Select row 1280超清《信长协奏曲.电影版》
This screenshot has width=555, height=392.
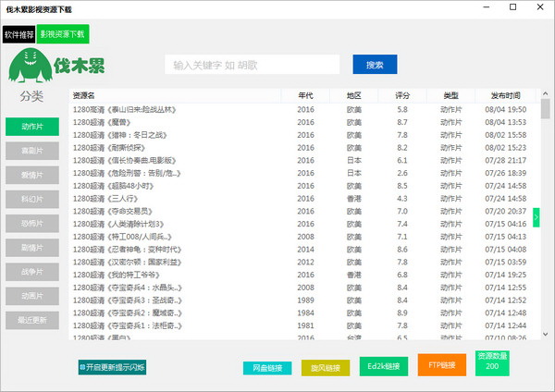(x=304, y=161)
